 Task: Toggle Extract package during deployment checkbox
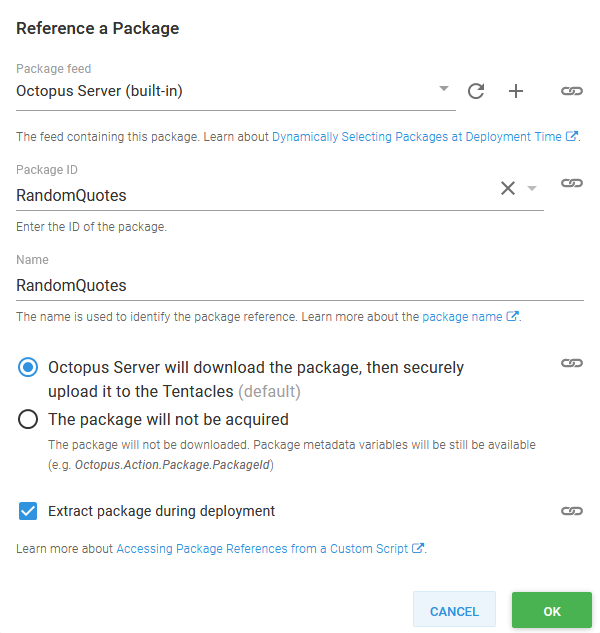pos(28,511)
